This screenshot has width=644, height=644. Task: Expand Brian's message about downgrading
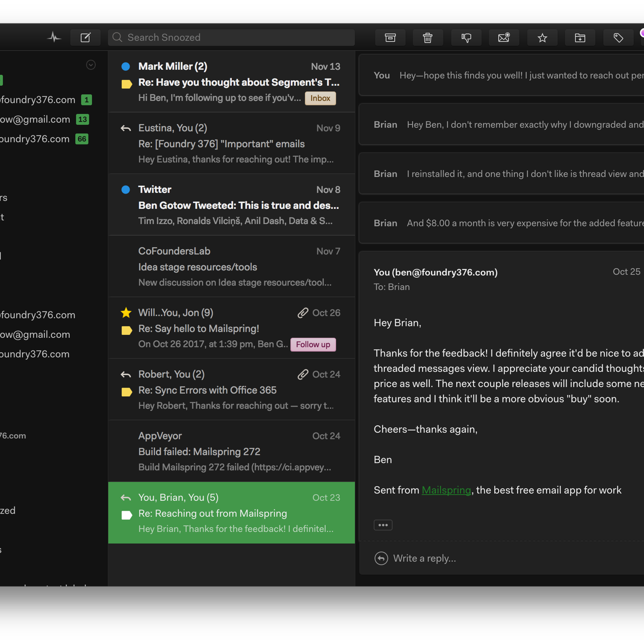502,124
